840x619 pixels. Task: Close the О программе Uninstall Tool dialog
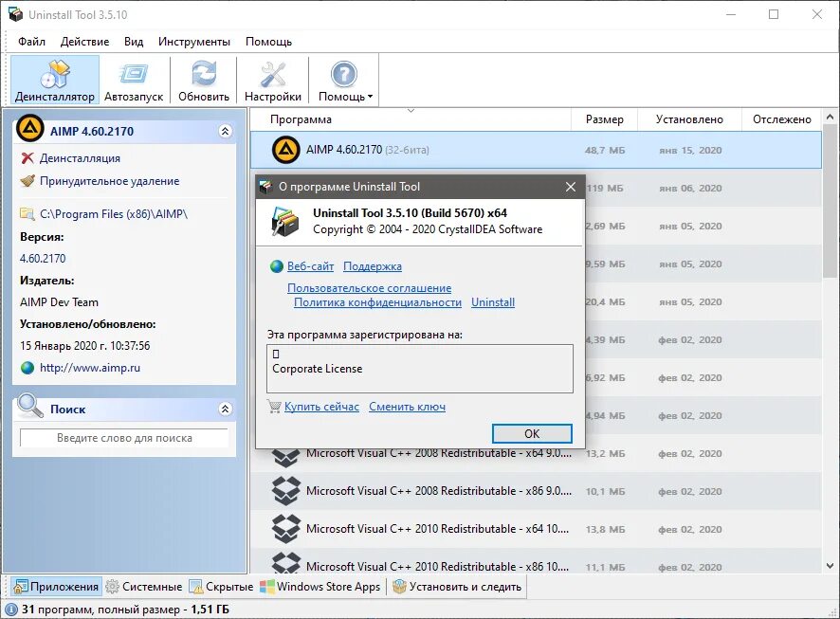click(571, 187)
